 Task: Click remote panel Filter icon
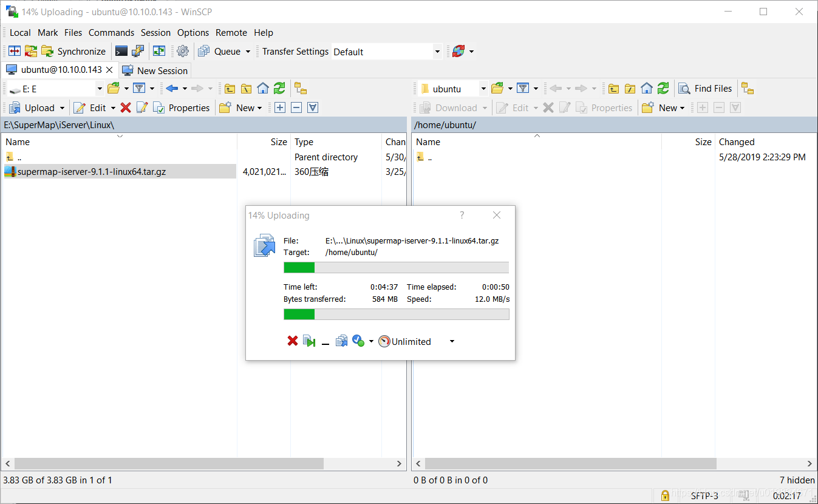pos(523,89)
